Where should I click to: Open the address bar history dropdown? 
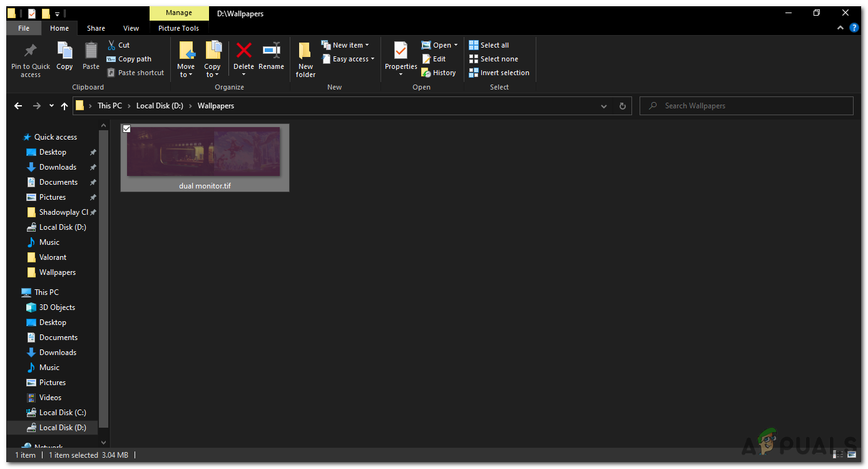(x=603, y=106)
